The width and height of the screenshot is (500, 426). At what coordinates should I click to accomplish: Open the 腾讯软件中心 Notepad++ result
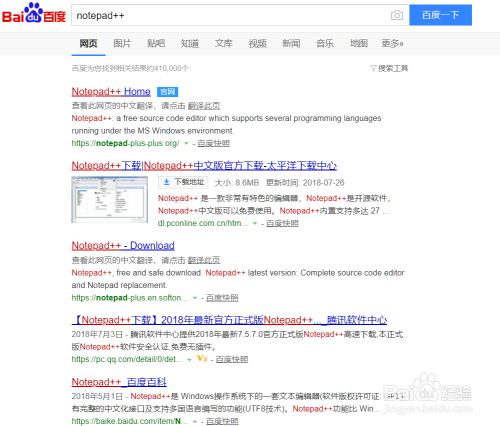coord(229,320)
